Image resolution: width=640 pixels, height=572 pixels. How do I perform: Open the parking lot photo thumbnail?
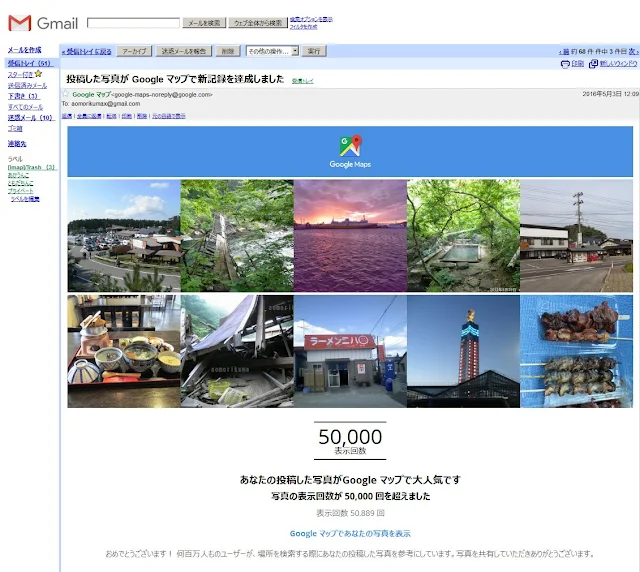[x=124, y=236]
